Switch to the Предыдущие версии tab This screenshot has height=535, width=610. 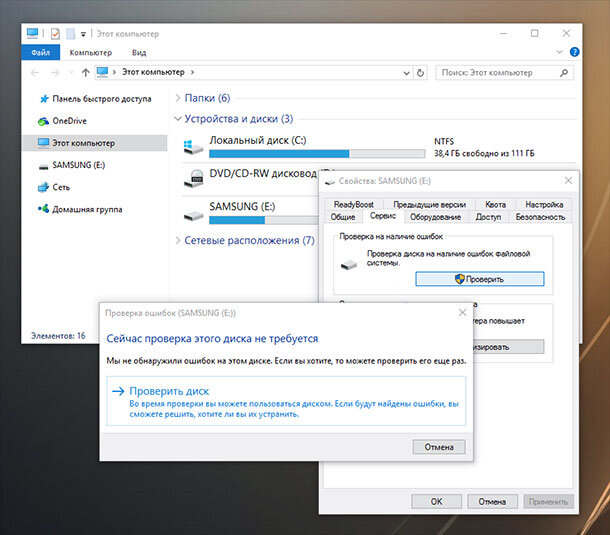pyautogui.click(x=429, y=204)
